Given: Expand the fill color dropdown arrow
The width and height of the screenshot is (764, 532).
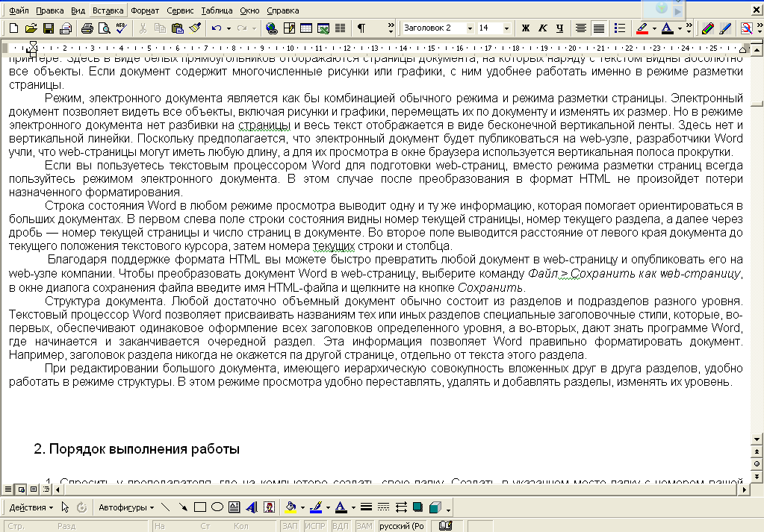Looking at the screenshot, I should [x=302, y=507].
